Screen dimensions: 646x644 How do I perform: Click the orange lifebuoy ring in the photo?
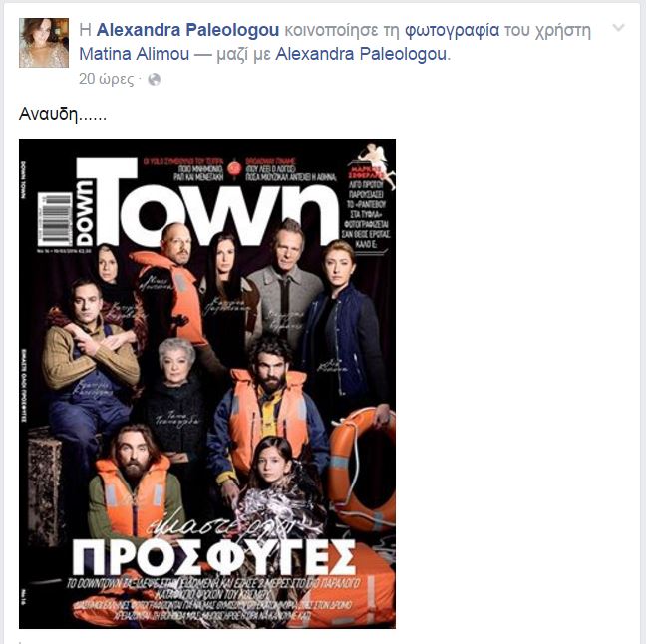(361, 469)
